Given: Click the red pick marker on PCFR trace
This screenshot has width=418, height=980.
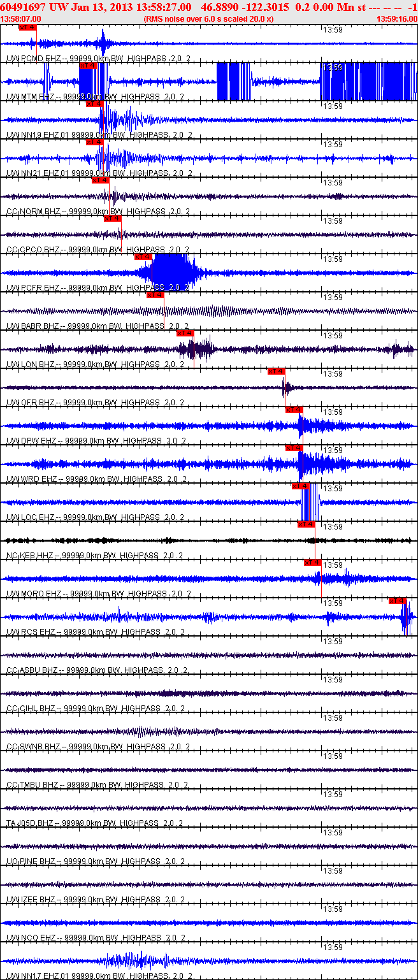Looking at the screenshot, I should point(143,257).
